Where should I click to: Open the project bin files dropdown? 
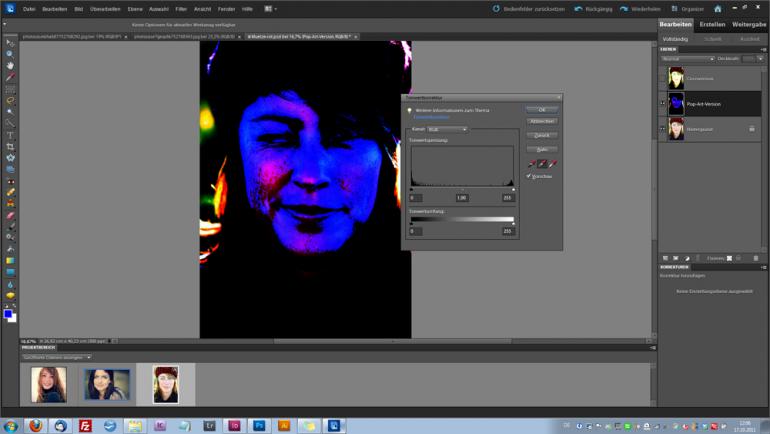coord(56,357)
